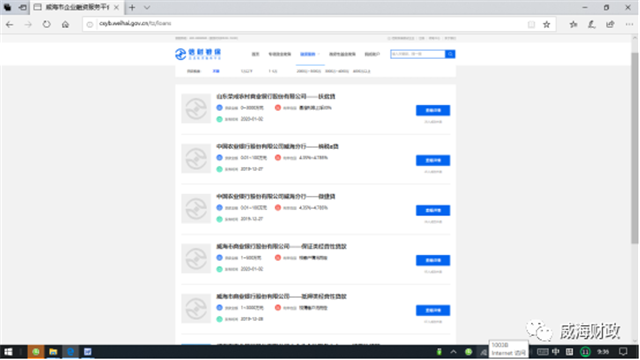The image size is (640, 360).
Task: Open the Windows Start menu
Action: pyautogui.click(x=8, y=352)
